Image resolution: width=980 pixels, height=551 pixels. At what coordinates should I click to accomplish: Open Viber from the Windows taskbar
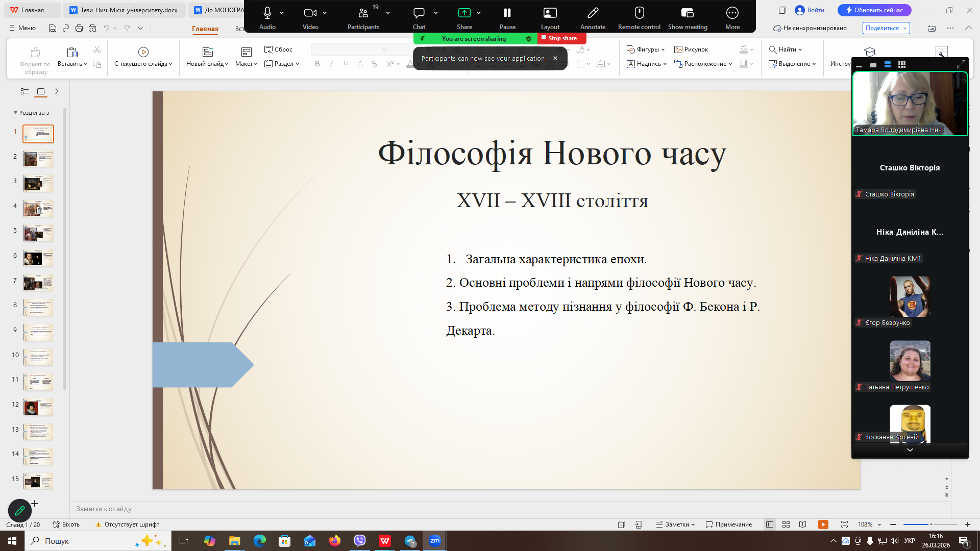tap(360, 541)
